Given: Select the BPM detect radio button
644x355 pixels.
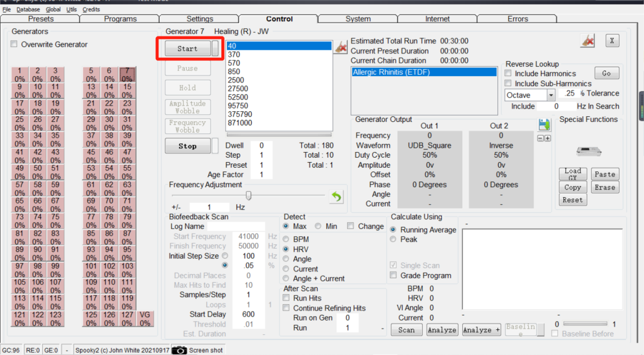Looking at the screenshot, I should click(x=287, y=239).
